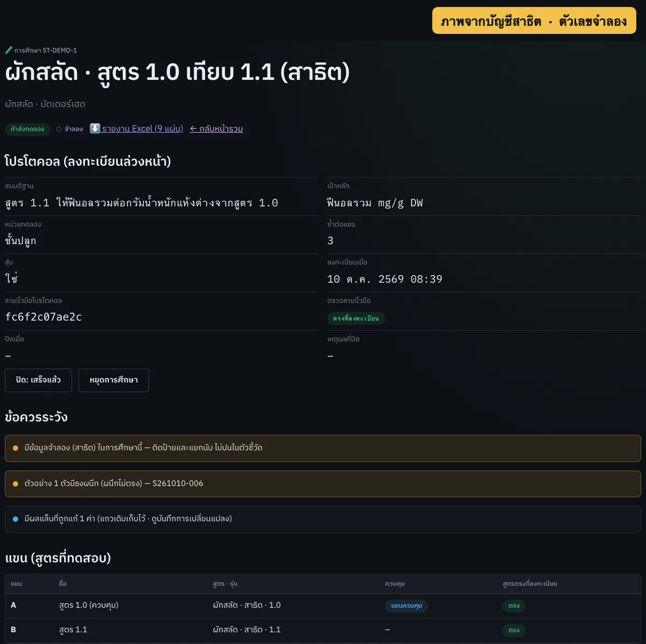This screenshot has height=644, width=646.
Task: Click the download icon before รายงาน Excel
Action: [95, 129]
